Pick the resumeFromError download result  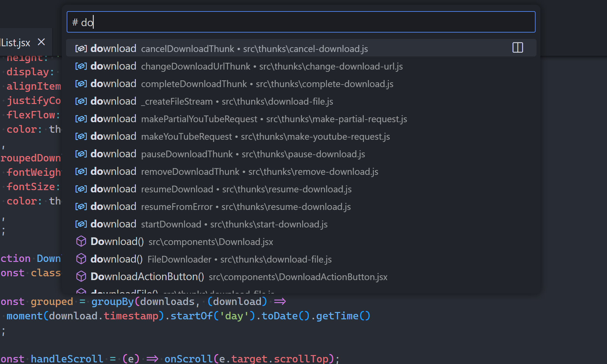212,206
